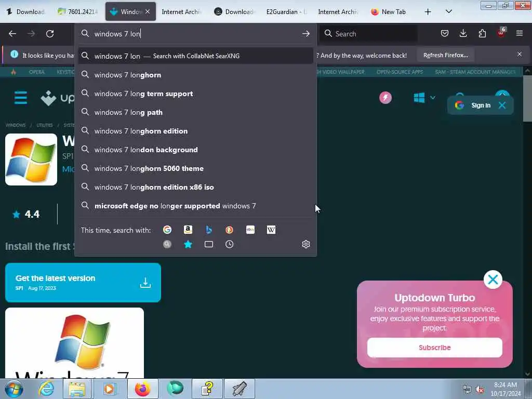Viewport: 532px width, 399px height.
Task: Click in the URL bar text field
Action: [x=197, y=34]
